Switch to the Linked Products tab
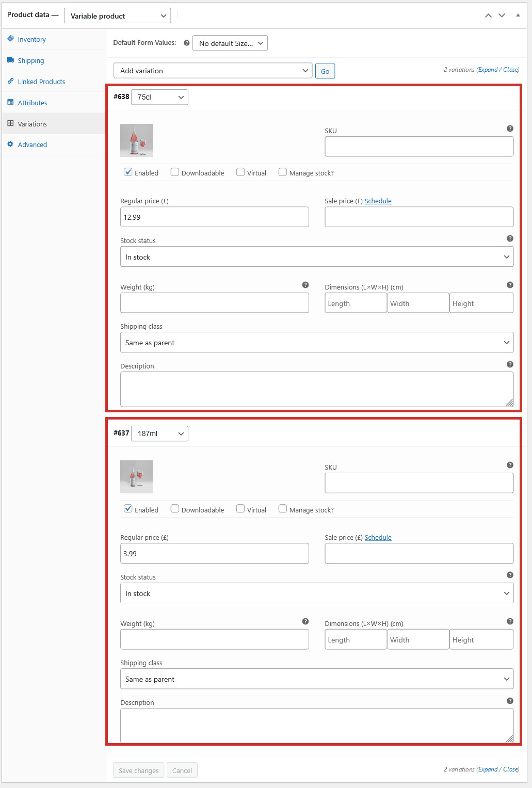The height and width of the screenshot is (788, 532). click(x=41, y=82)
